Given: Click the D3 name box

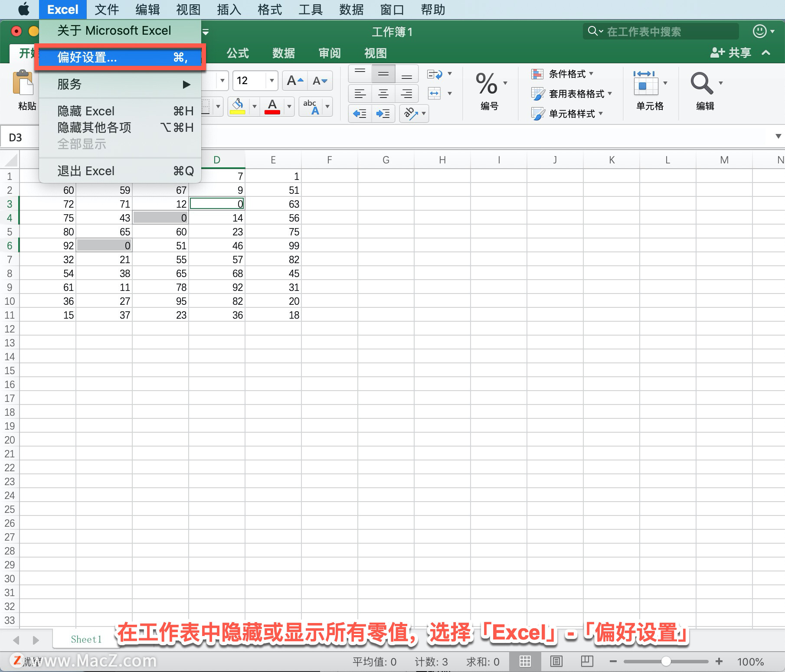Looking at the screenshot, I should [x=20, y=137].
